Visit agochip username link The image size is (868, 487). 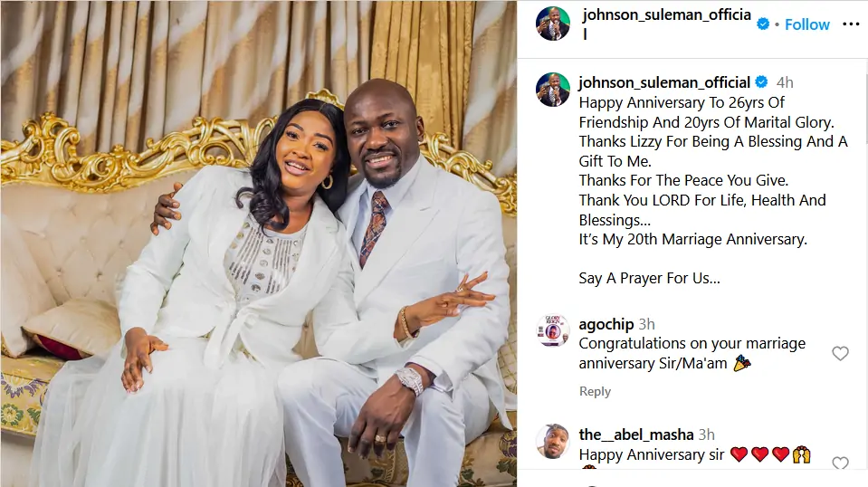coord(606,324)
